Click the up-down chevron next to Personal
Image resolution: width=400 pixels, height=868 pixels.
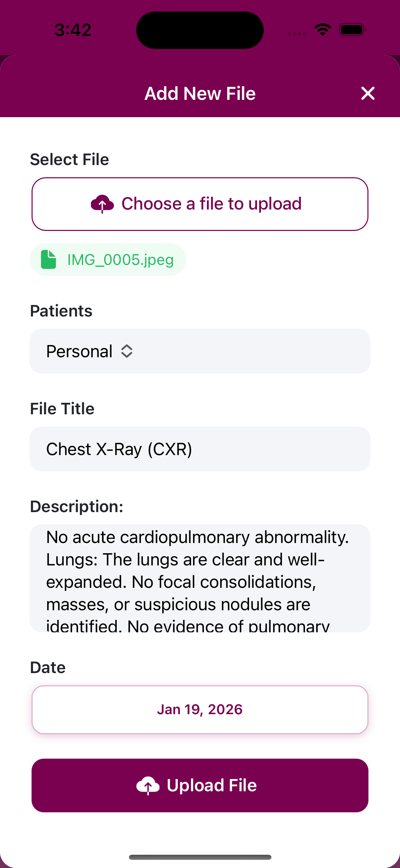click(x=127, y=351)
